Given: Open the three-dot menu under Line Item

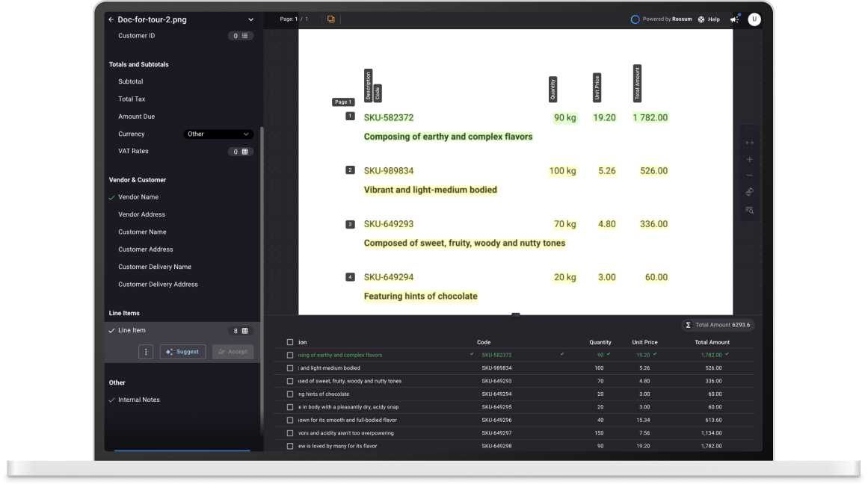Looking at the screenshot, I should (147, 352).
